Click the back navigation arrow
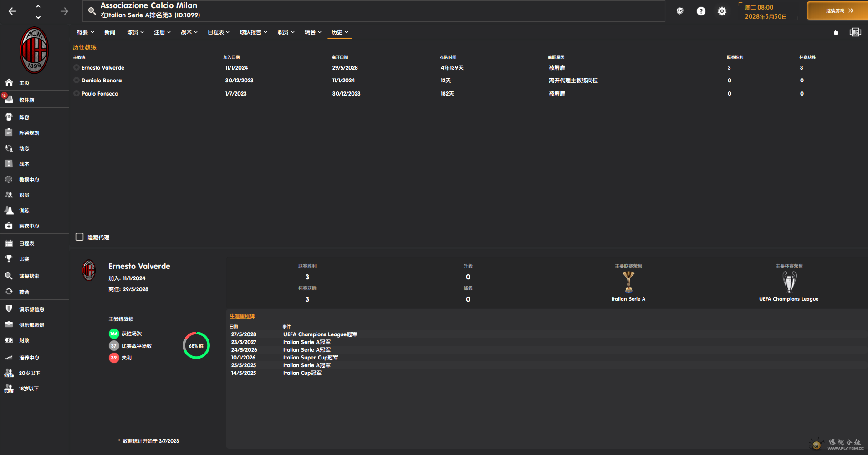 [12, 11]
